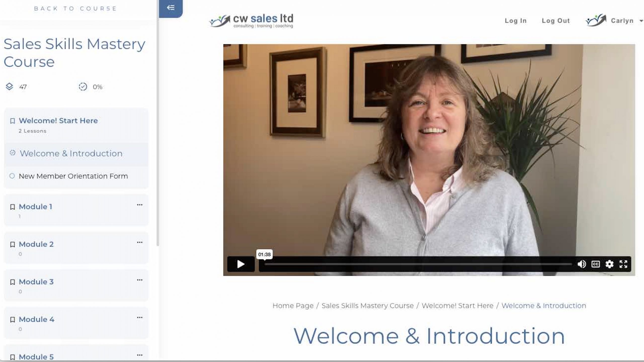This screenshot has width=644, height=362.
Task: Click the Back to Course link
Action: point(75,9)
